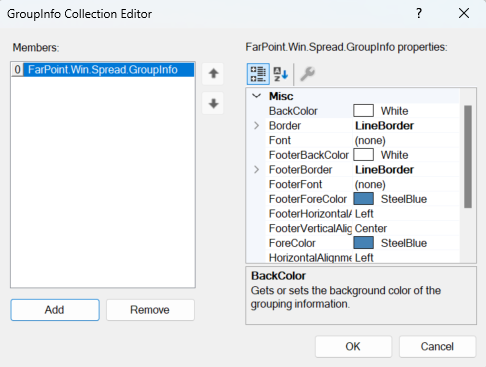Select the FooterVerticalAlignment property name
Screen dimensions: 486x367
pyautogui.click(x=310, y=228)
